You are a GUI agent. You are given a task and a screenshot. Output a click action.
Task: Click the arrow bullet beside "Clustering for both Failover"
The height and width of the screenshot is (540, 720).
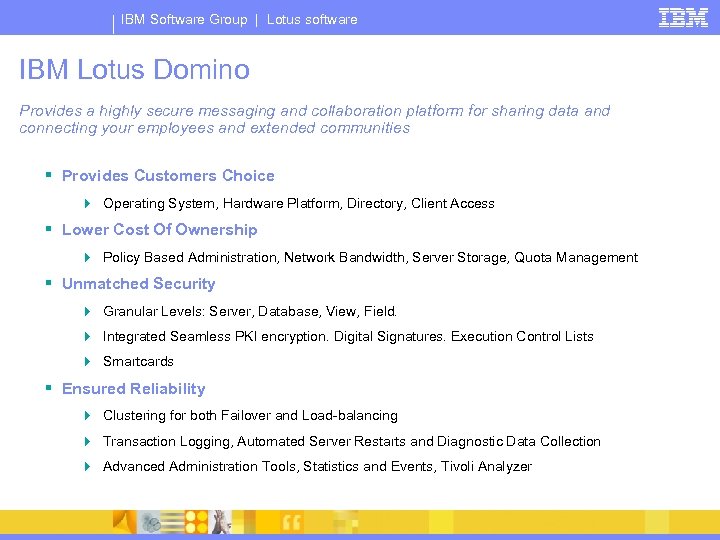(x=87, y=416)
